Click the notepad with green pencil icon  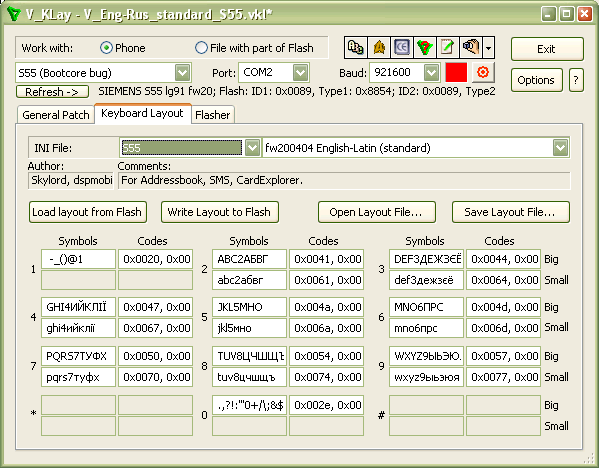coord(448,47)
